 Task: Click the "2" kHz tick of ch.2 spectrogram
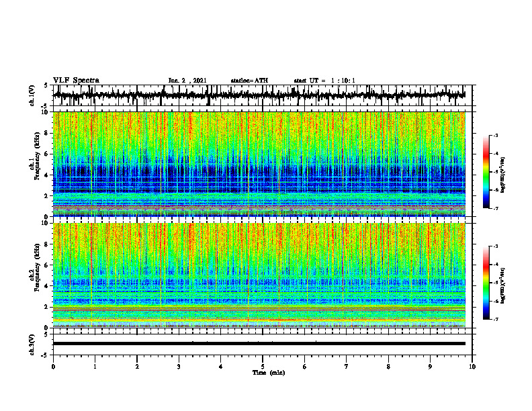[x=47, y=307]
